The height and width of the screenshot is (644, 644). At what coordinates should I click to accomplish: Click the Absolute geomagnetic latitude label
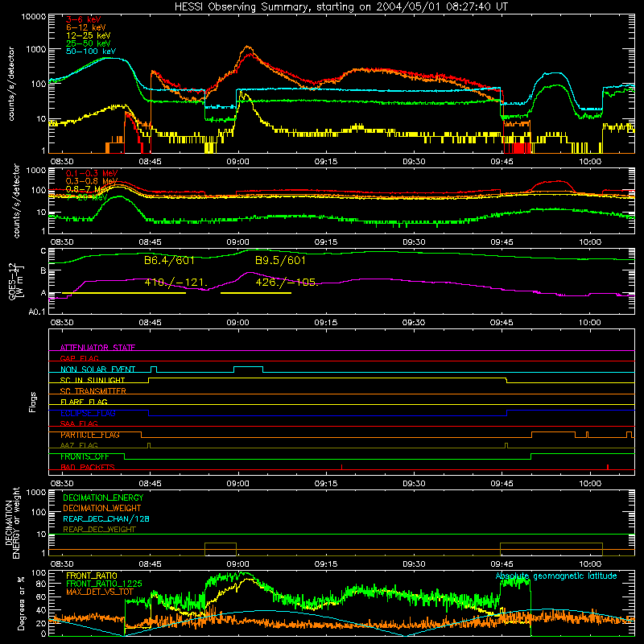(x=556, y=576)
